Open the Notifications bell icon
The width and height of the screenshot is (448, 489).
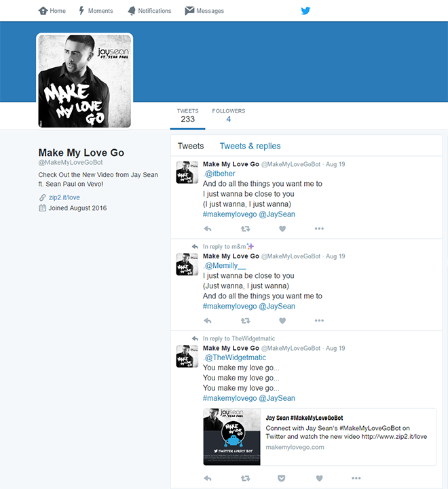tap(132, 11)
